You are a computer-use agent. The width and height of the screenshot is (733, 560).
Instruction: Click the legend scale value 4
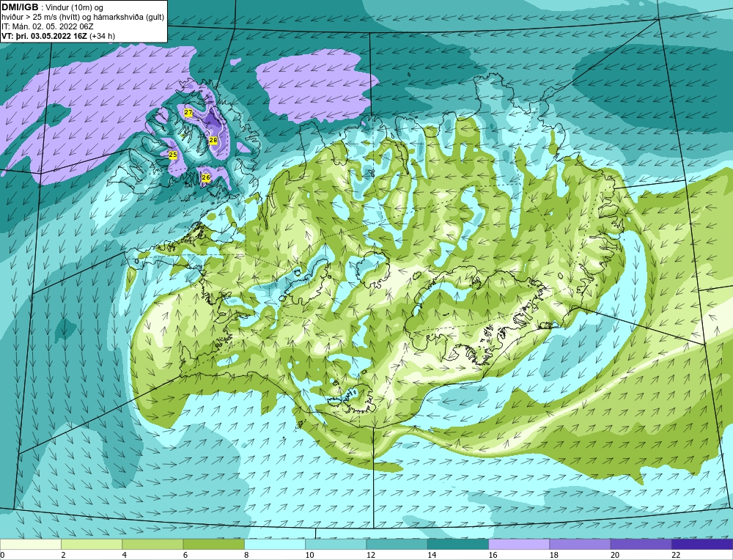point(125,555)
